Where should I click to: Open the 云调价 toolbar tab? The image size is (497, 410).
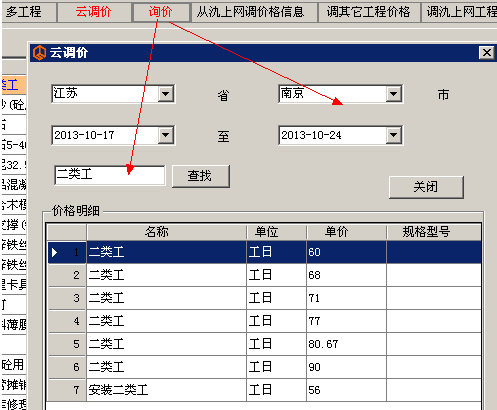coord(94,12)
